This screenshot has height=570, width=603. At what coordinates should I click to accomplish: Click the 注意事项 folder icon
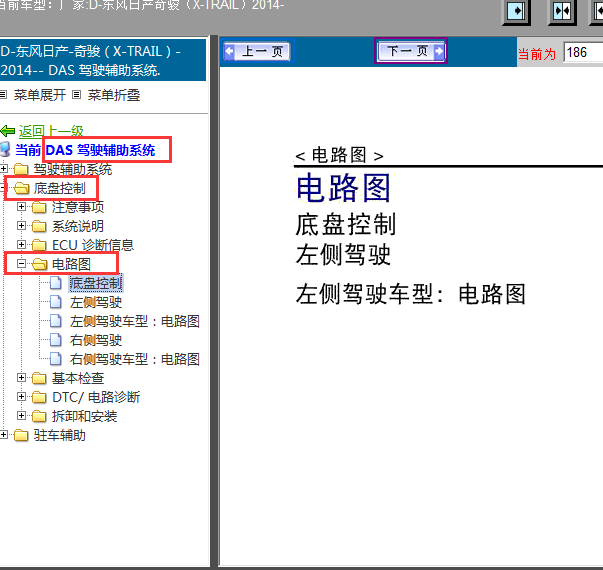point(39,207)
